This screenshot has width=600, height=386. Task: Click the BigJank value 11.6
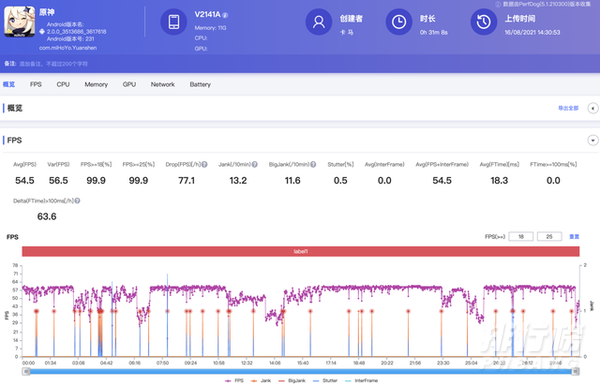[x=292, y=181]
